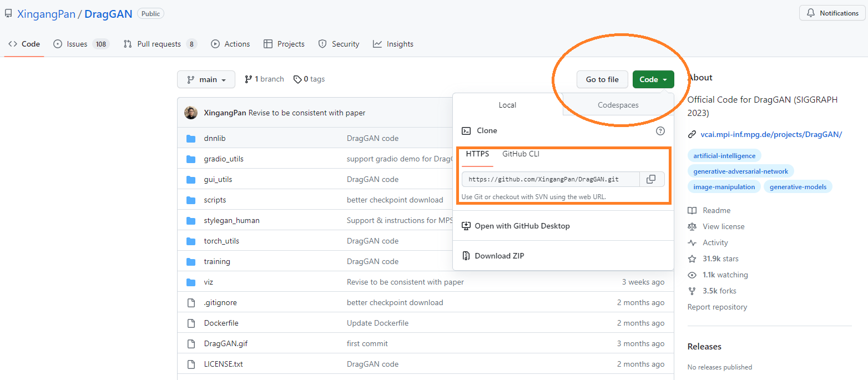Open the green Code dropdown button
Image resolution: width=868 pixels, height=380 pixels.
(x=653, y=79)
